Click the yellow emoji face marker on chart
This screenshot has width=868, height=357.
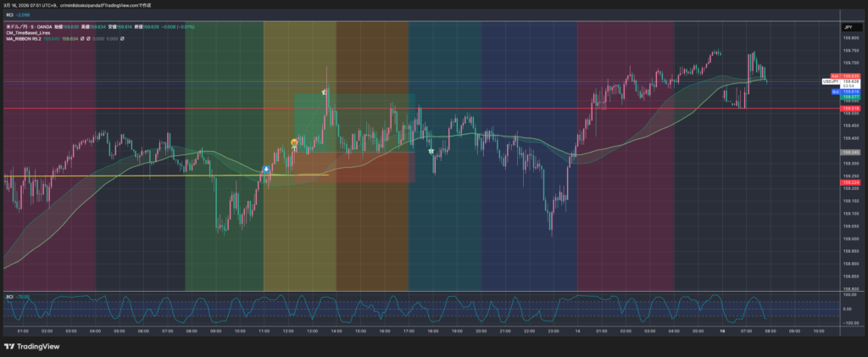[294, 142]
